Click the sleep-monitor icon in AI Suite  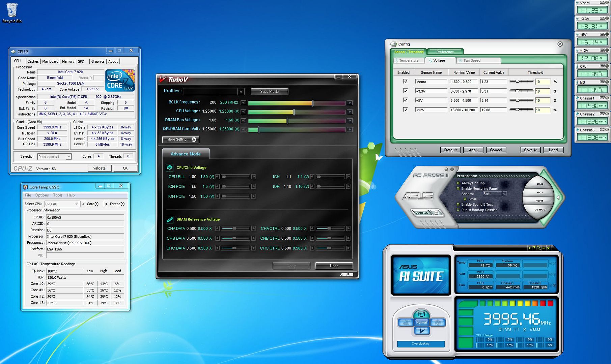(x=421, y=314)
